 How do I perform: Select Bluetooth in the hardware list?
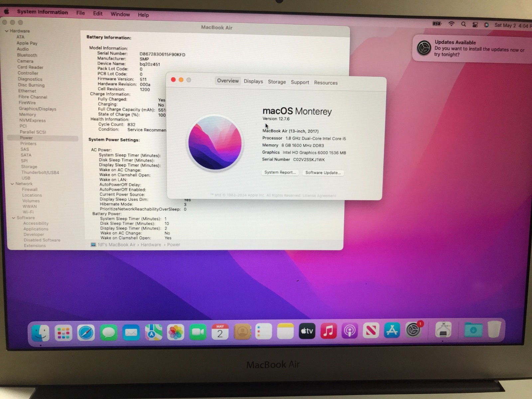pos(27,55)
